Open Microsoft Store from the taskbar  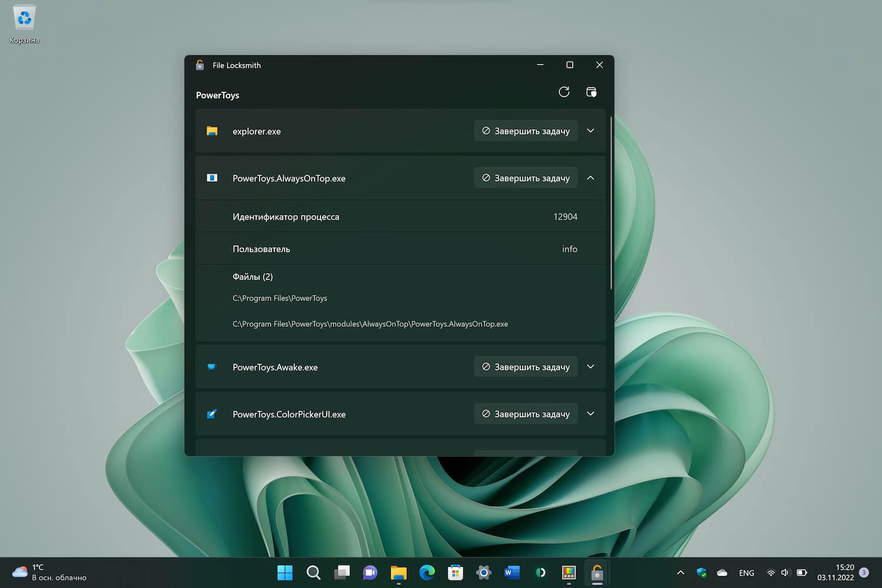[455, 572]
